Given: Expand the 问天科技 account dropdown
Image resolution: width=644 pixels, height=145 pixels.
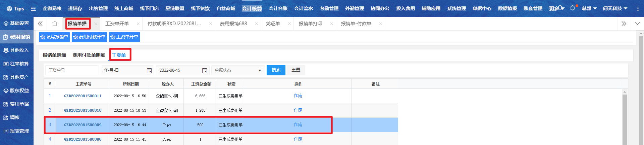Looking at the screenshot, I should 615,8.
